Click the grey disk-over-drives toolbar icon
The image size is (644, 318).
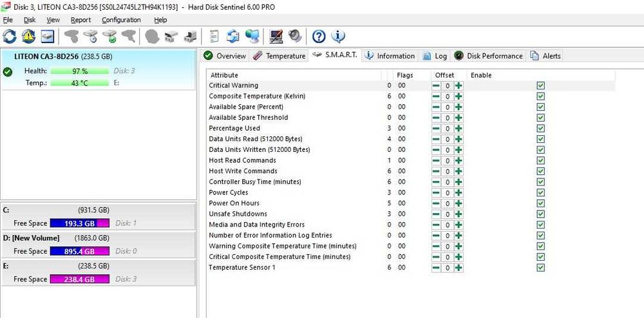171,37
